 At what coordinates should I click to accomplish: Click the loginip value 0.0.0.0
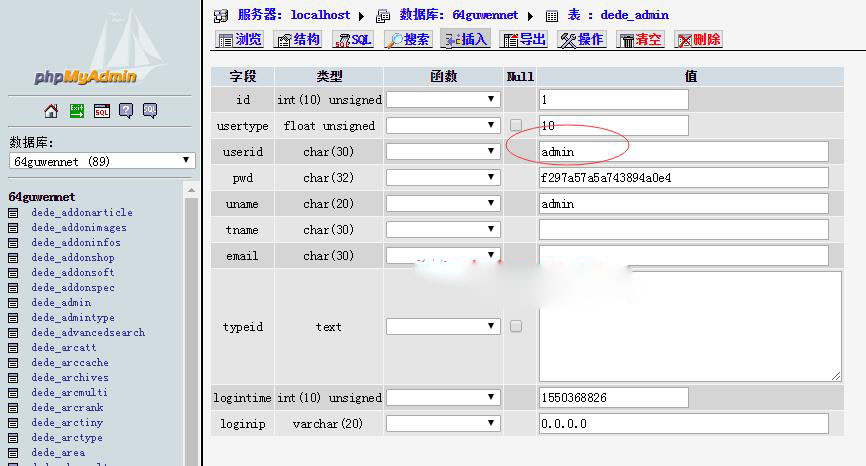684,423
